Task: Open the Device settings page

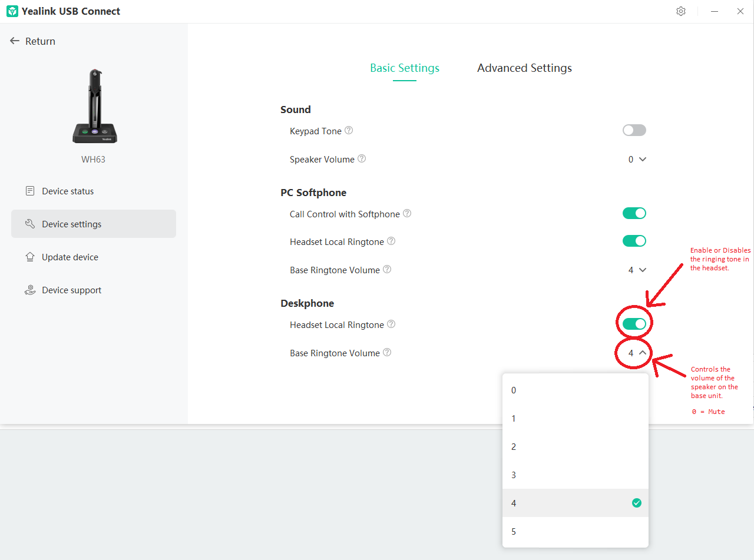Action: pos(94,224)
